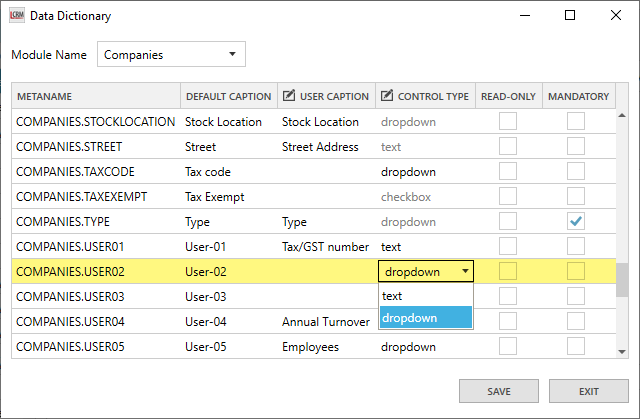The image size is (640, 419).
Task: Toggle Mandatory for COMPANIES.TAXEXEMPT
Action: coord(576,196)
